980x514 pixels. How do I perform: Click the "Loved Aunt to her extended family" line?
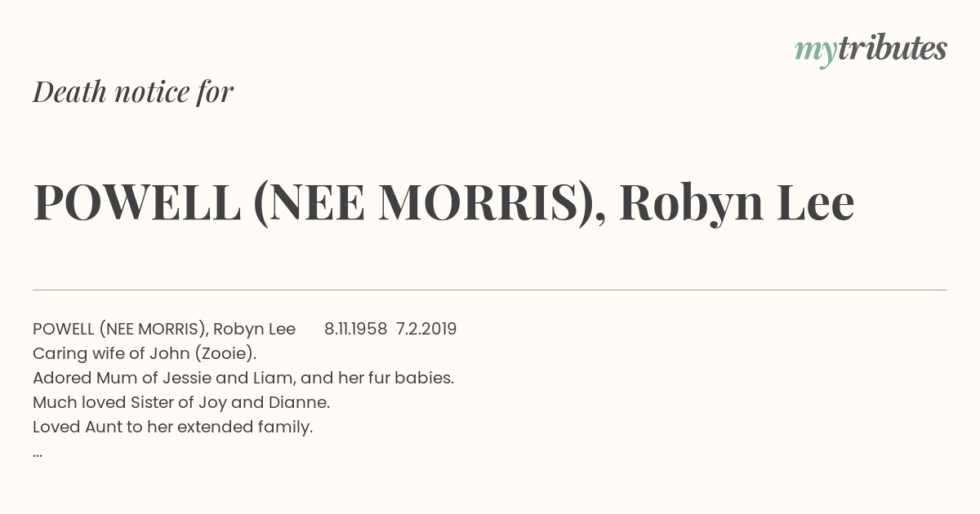click(x=173, y=427)
